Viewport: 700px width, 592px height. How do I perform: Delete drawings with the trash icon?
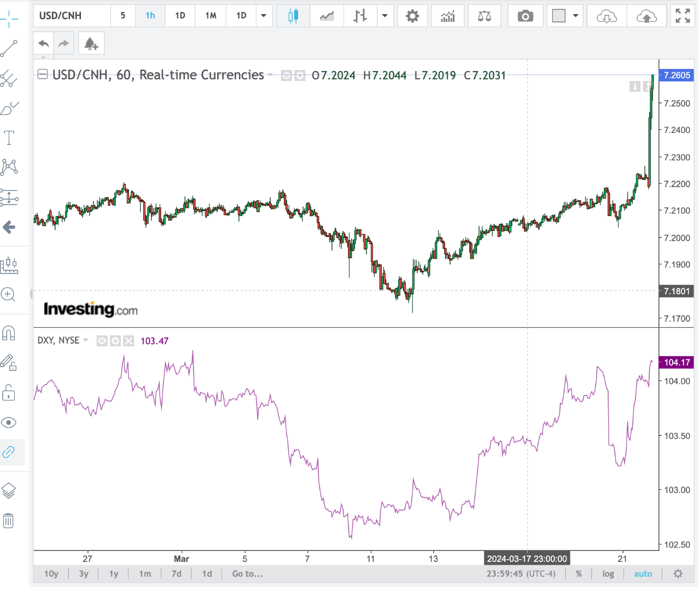[x=8, y=520]
